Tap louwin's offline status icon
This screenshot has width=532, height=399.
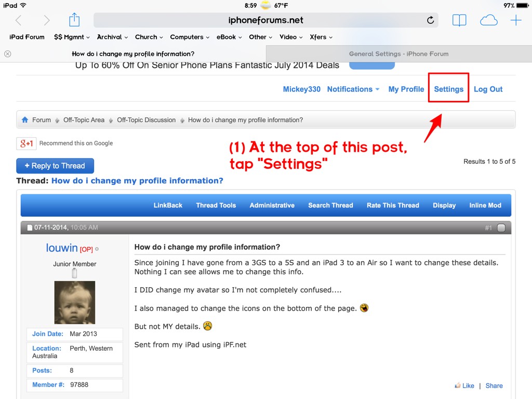coord(97,249)
